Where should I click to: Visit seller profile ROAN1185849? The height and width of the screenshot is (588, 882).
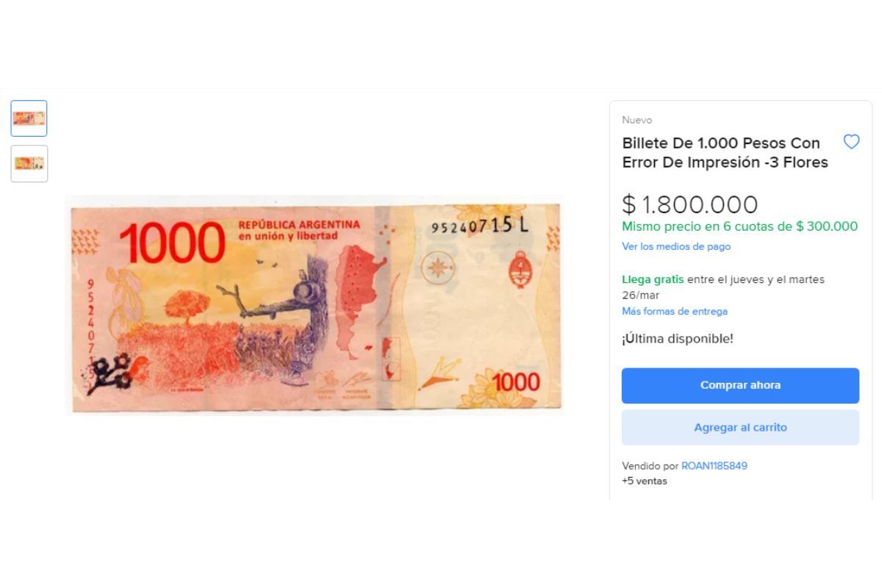[714, 465]
